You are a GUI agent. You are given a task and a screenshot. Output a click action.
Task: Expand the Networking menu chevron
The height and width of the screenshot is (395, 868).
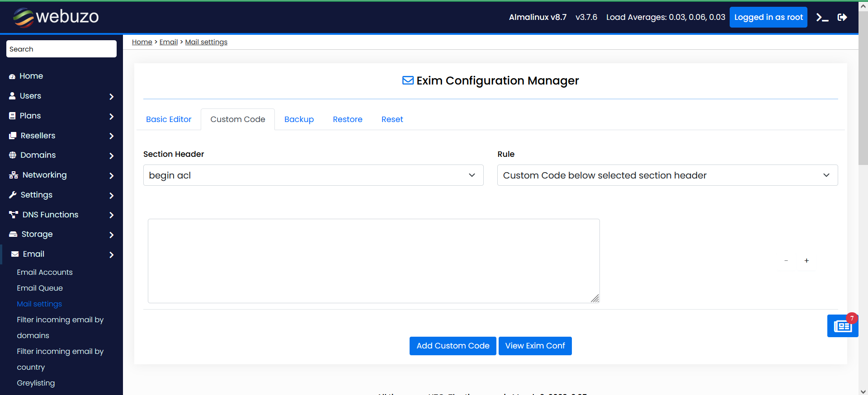[111, 175]
